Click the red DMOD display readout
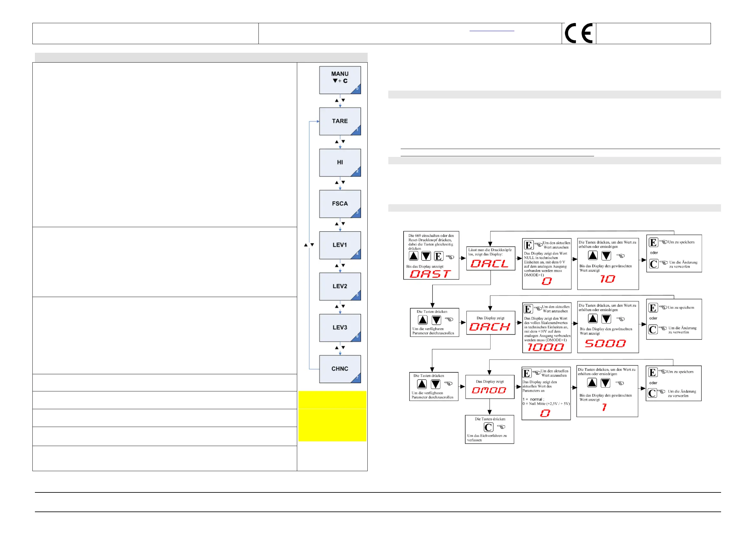The width and height of the screenshot is (756, 535). 489,391
